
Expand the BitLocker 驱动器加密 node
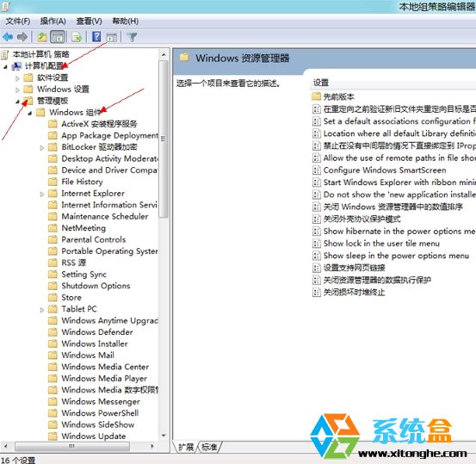click(x=42, y=148)
